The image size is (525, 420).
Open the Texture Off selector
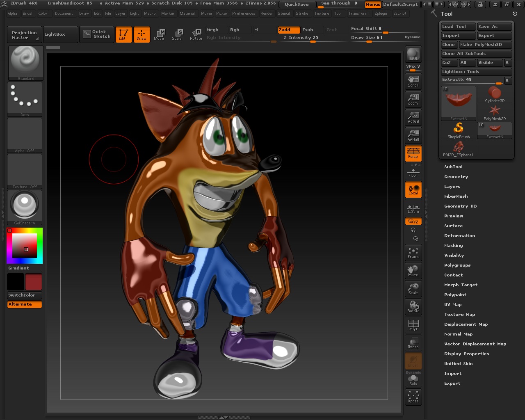coord(25,171)
